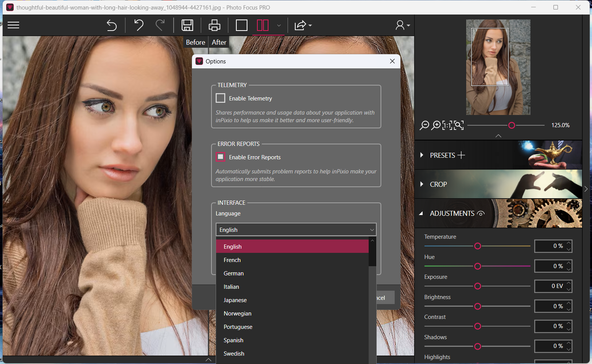This screenshot has width=592, height=364.
Task: Open the share export icon
Action: coord(301,25)
